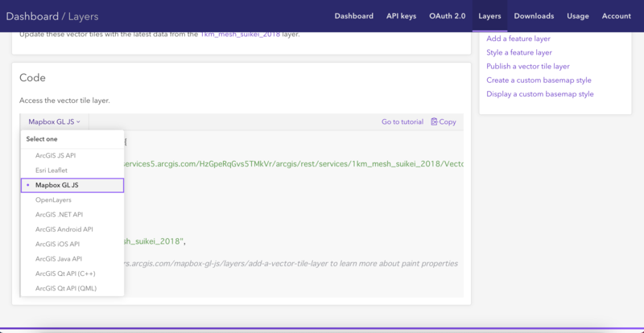Click the Dashboard breadcrumb in the header

[x=32, y=16]
